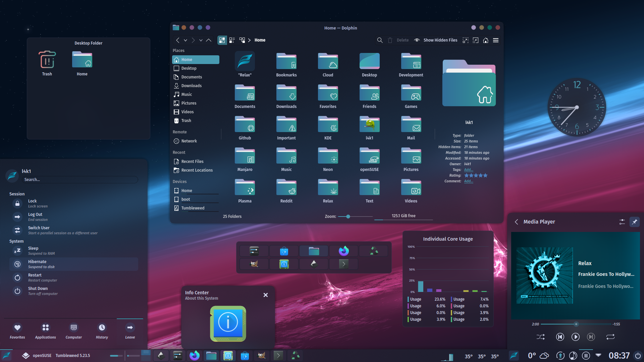The image size is (644, 362).
Task: Seek using the Media Player progress slider
Action: tap(576, 324)
